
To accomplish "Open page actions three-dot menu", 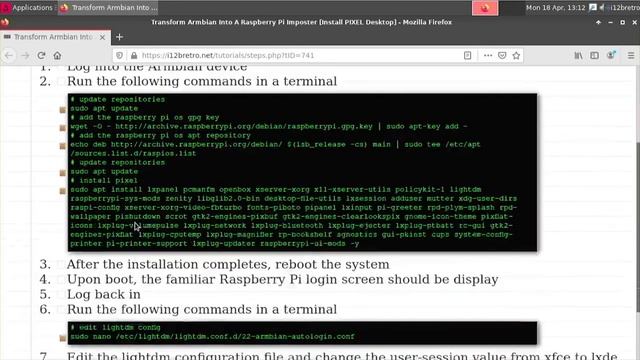I will pyautogui.click(x=488, y=56).
